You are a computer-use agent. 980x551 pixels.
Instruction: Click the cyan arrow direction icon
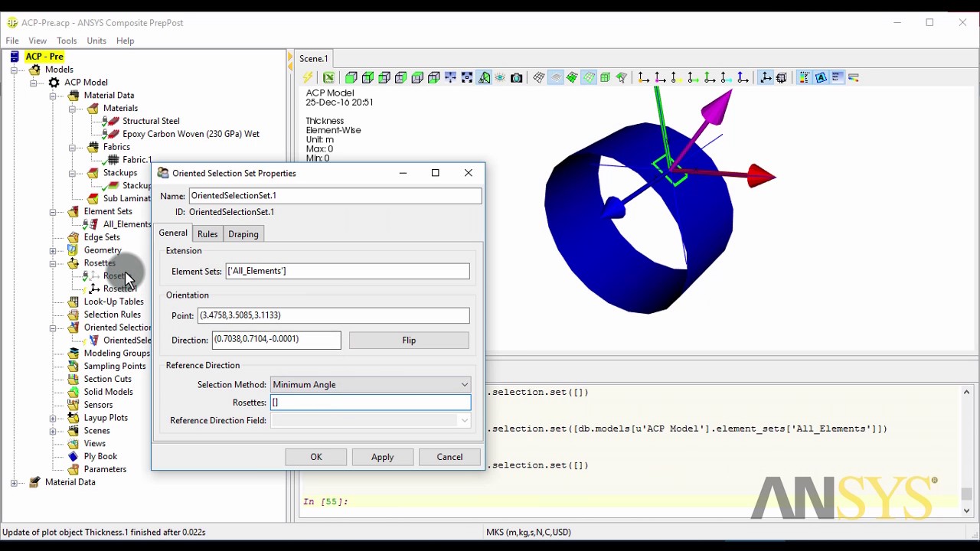[x=725, y=77]
